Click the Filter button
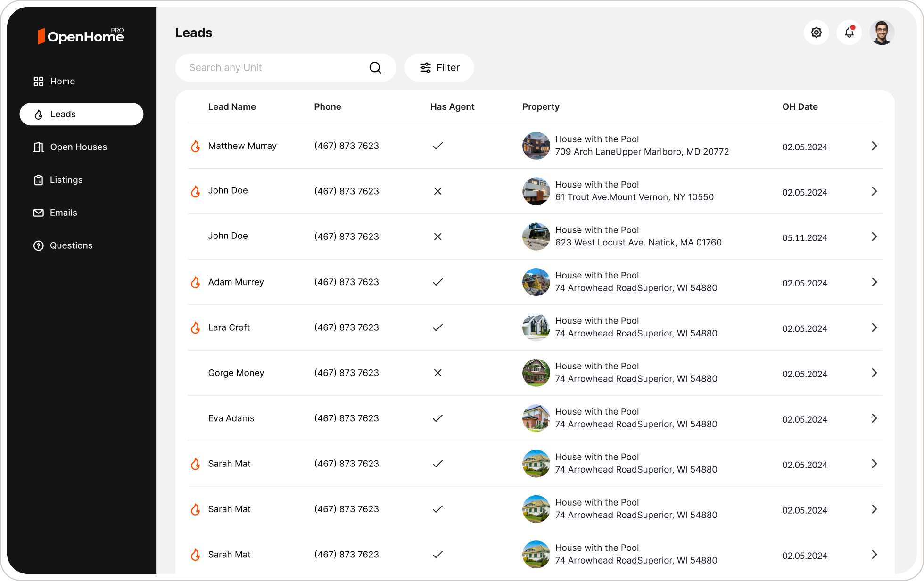This screenshot has height=581, width=924. coord(439,68)
